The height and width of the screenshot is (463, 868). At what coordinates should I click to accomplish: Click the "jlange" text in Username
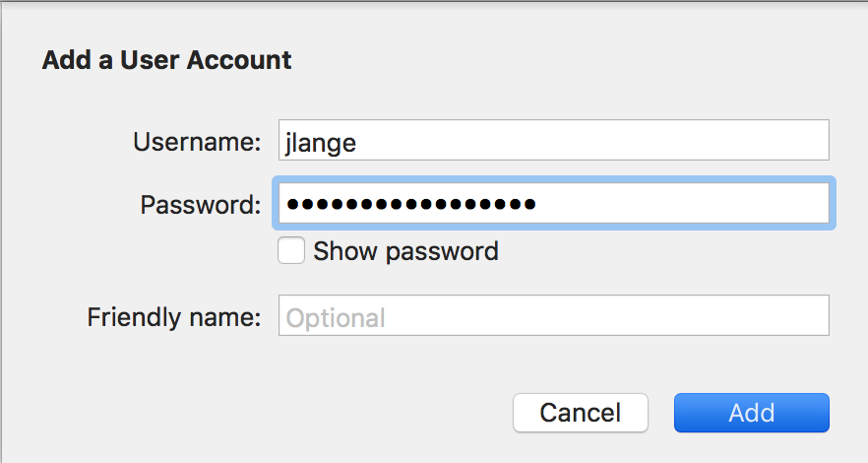click(320, 142)
